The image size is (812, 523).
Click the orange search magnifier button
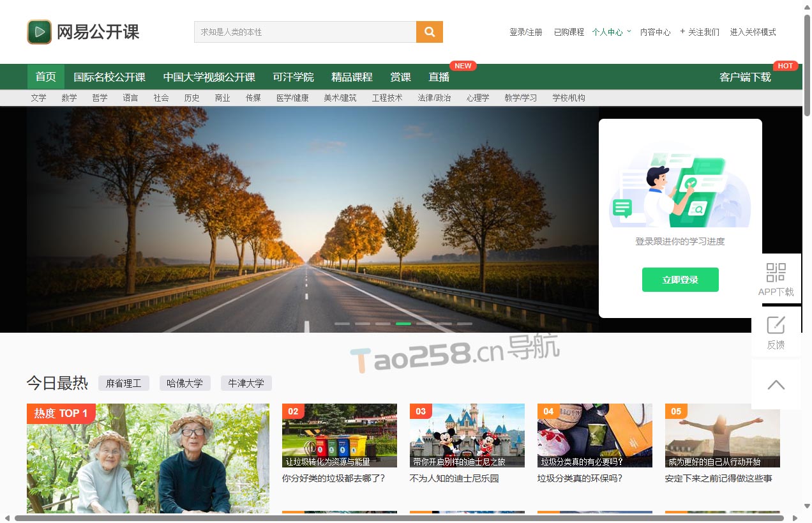click(430, 32)
